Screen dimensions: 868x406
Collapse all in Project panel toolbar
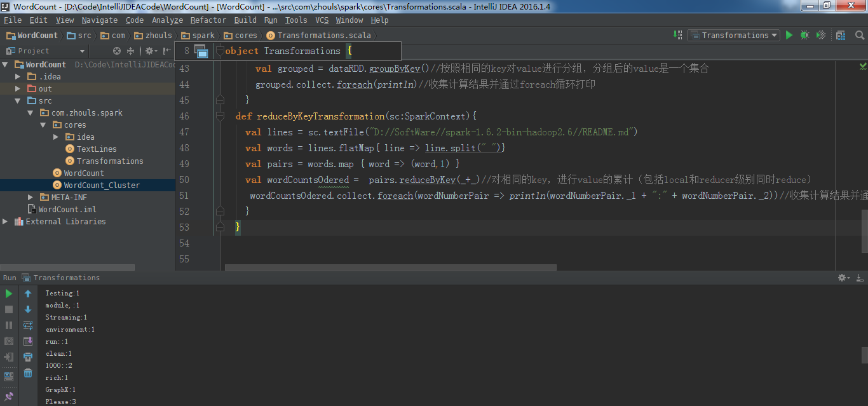click(131, 51)
